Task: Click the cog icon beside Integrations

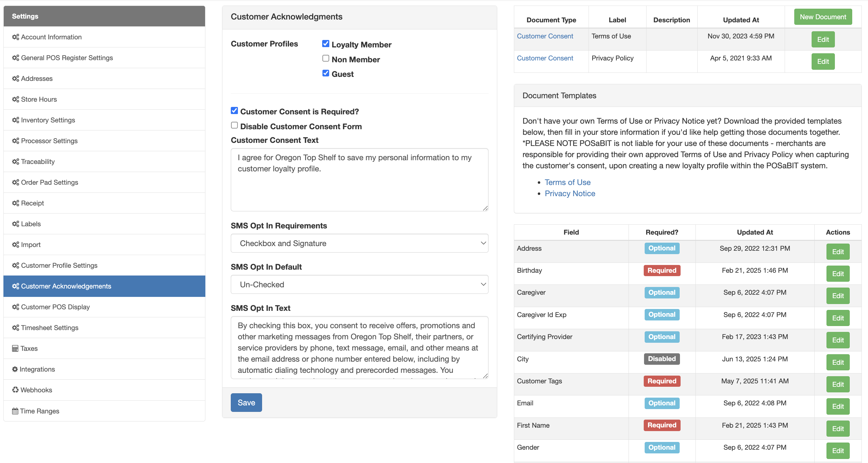Action: pyautogui.click(x=15, y=369)
